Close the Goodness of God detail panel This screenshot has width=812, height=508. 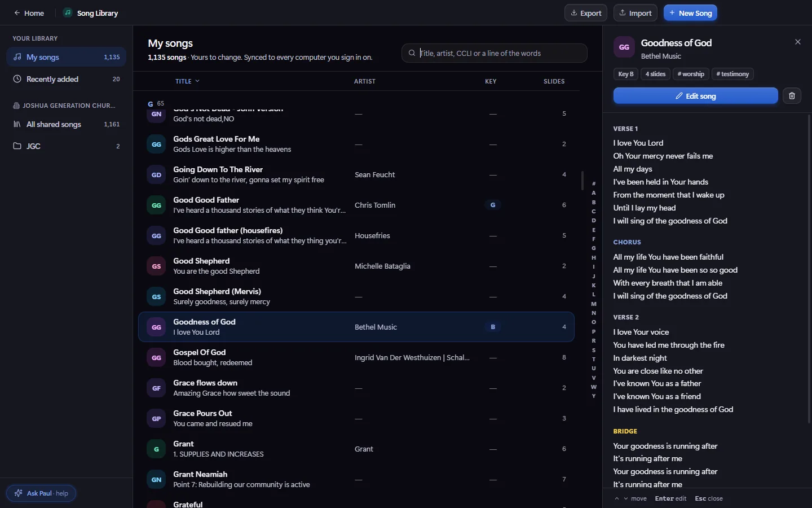[x=797, y=42]
